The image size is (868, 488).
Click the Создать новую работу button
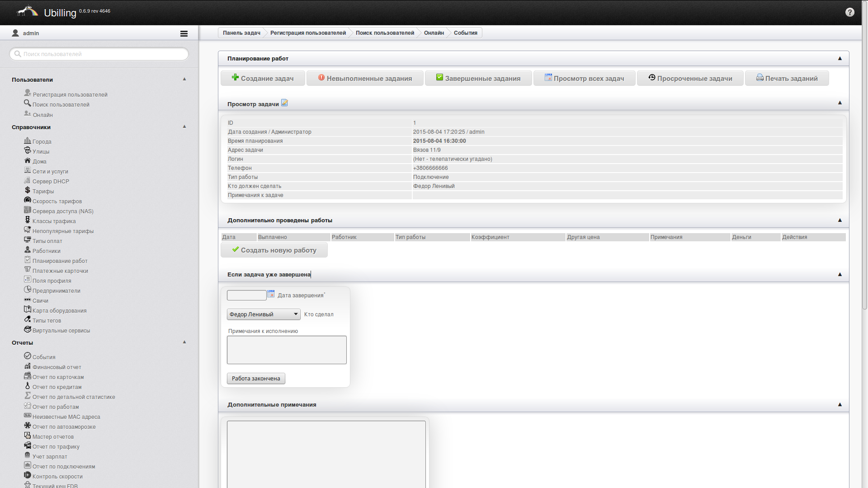[274, 250]
